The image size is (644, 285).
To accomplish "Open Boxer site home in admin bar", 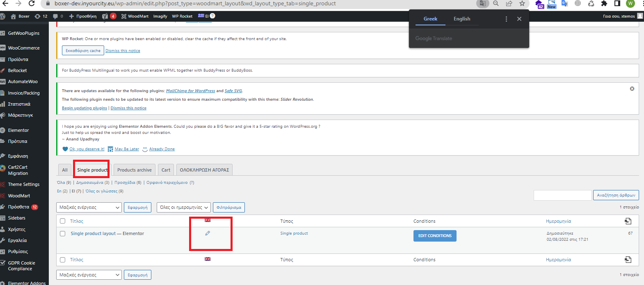I will [x=20, y=16].
